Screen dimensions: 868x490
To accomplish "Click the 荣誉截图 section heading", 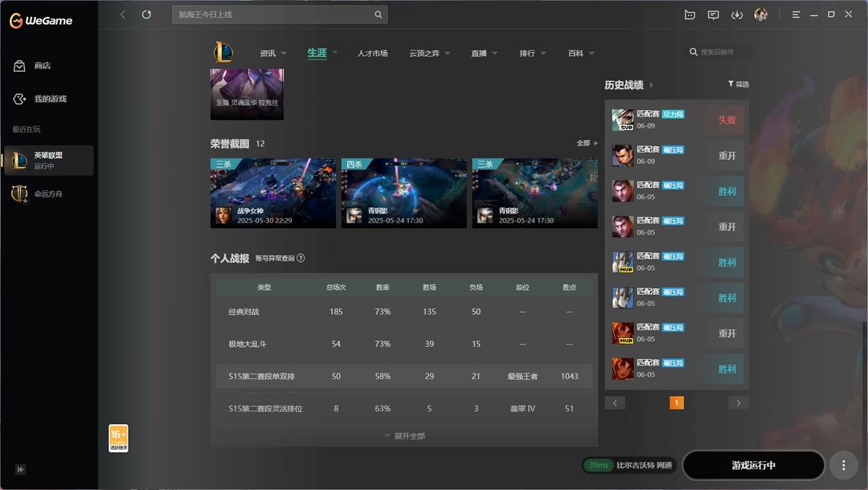I will 230,144.
